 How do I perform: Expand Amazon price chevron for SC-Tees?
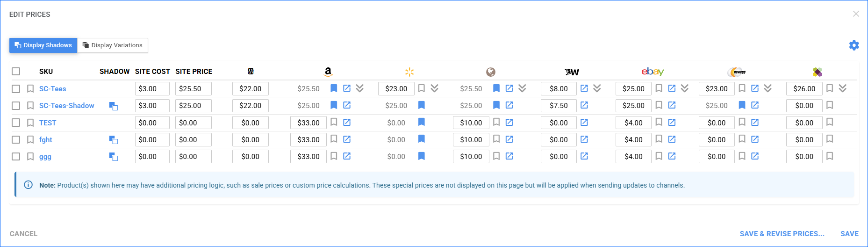pos(359,88)
